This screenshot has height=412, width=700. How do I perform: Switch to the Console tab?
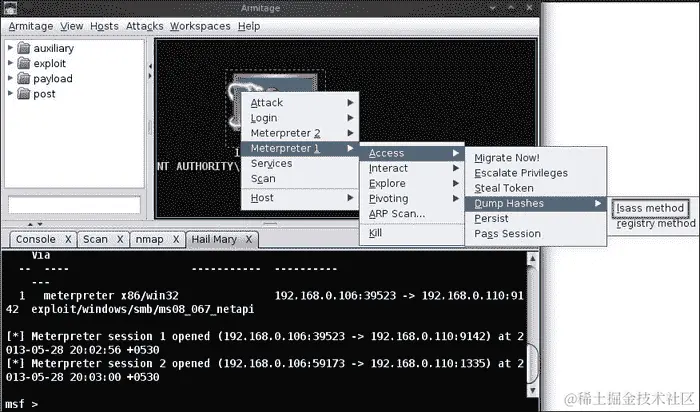coord(36,240)
